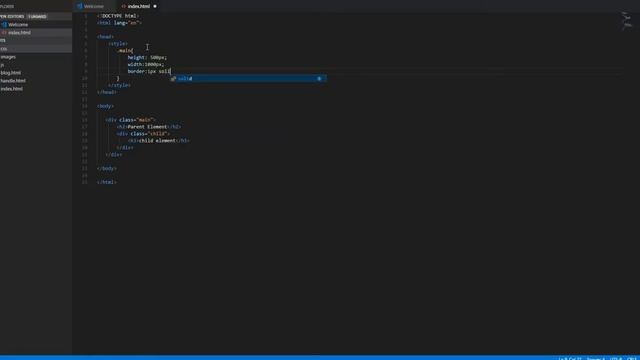This screenshot has height=360, width=640.
Task: Accept the 'solid' autocomplete suggestion
Action: tap(248, 78)
